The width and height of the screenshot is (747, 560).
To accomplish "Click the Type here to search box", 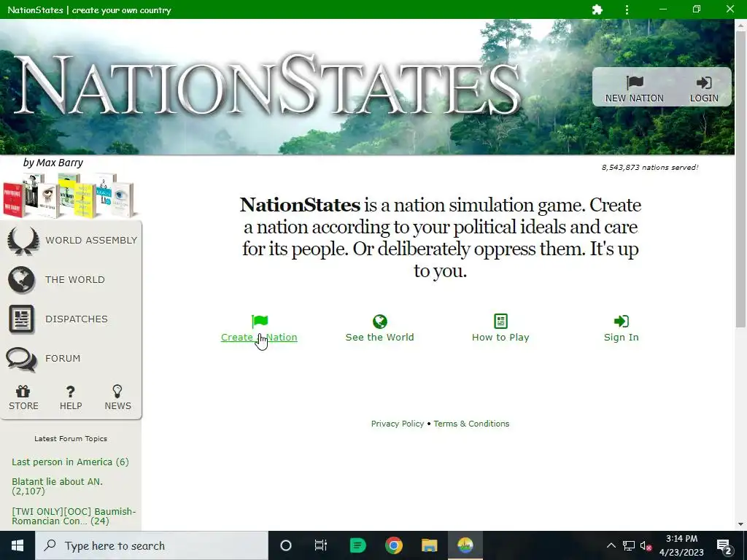I will coord(152,545).
